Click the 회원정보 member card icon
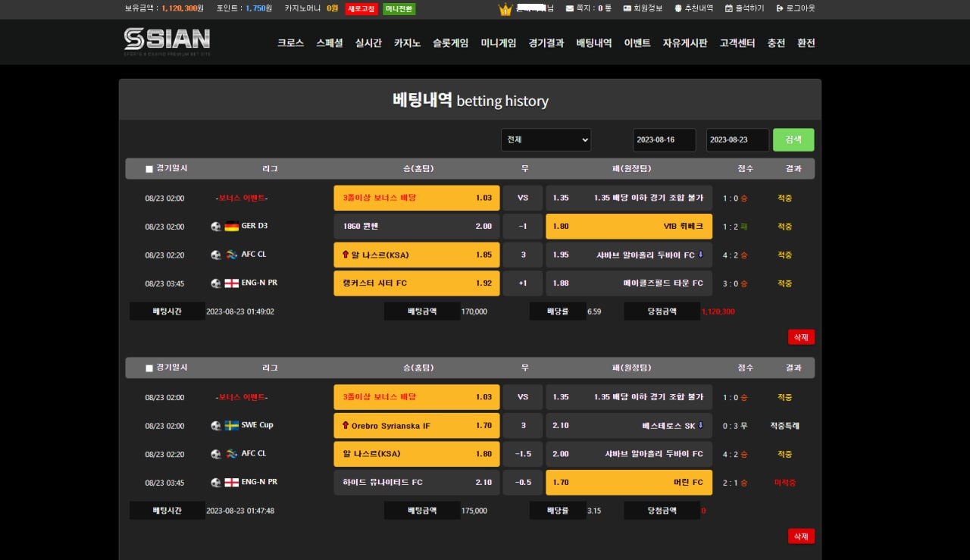 click(x=627, y=9)
